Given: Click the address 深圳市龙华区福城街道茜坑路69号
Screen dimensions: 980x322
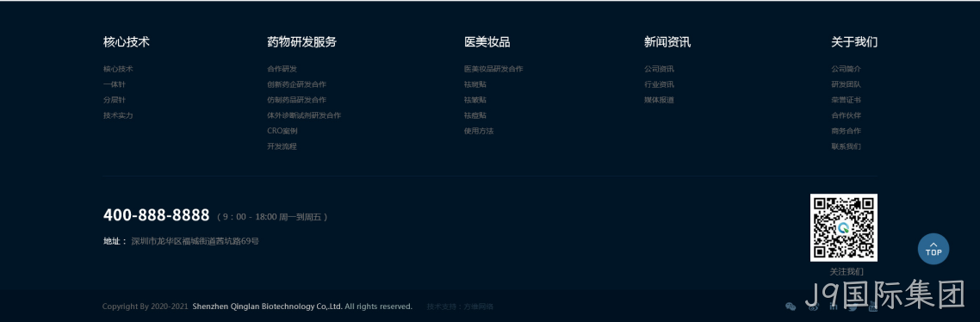Looking at the screenshot, I should 195,241.
